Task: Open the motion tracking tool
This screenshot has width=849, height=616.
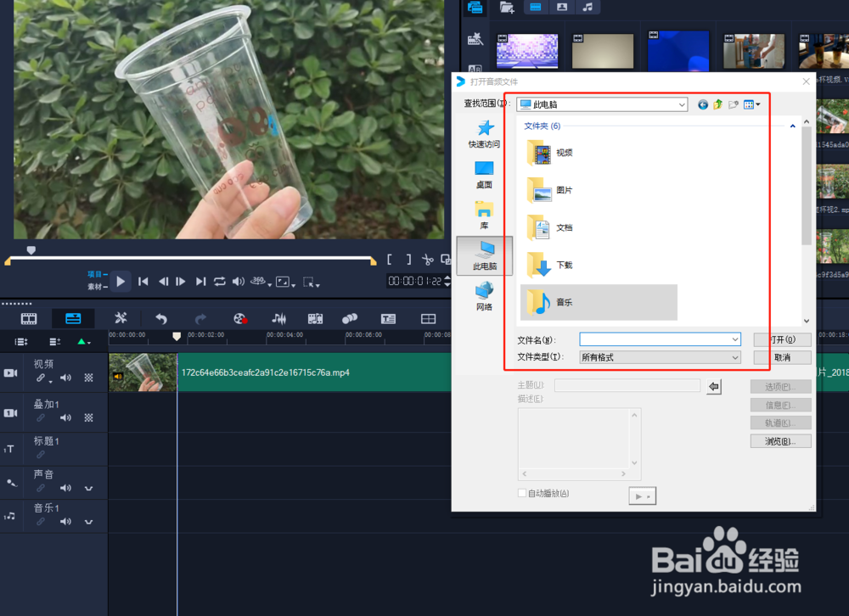Action: pyautogui.click(x=350, y=319)
